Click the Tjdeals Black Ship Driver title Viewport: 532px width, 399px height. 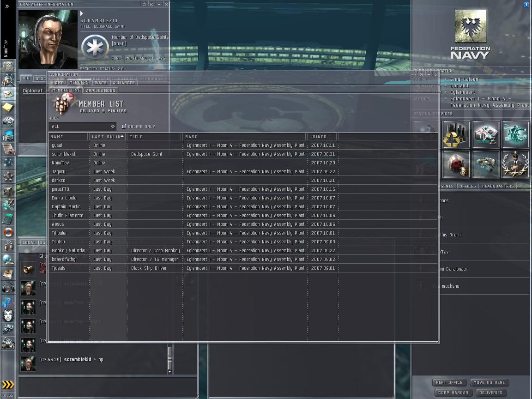pyautogui.click(x=149, y=268)
